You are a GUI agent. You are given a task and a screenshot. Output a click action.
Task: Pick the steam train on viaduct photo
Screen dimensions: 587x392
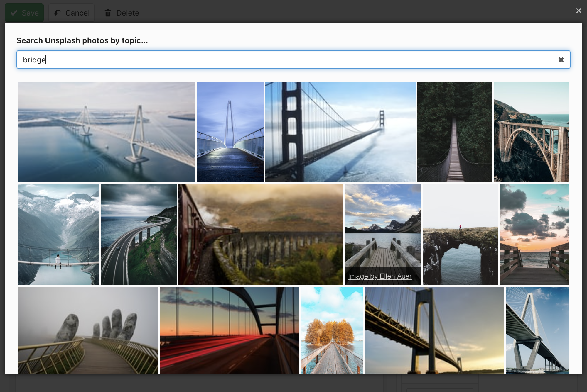coord(261,234)
